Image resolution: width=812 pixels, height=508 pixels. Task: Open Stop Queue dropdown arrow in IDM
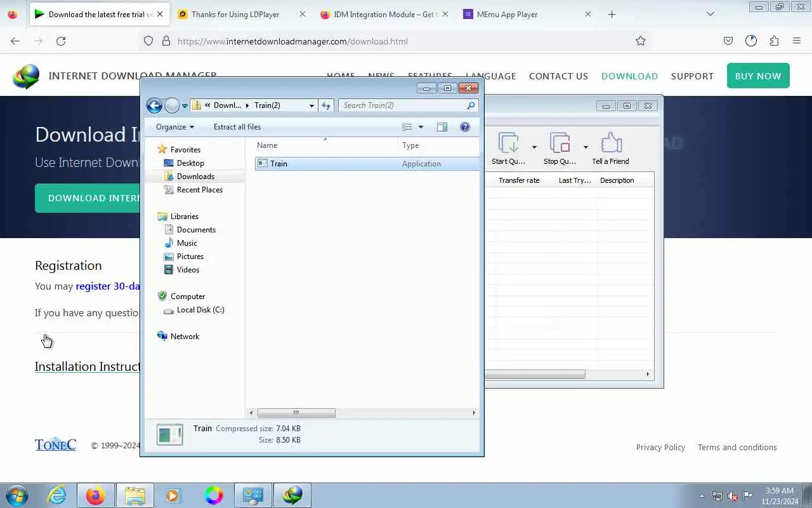tap(585, 148)
